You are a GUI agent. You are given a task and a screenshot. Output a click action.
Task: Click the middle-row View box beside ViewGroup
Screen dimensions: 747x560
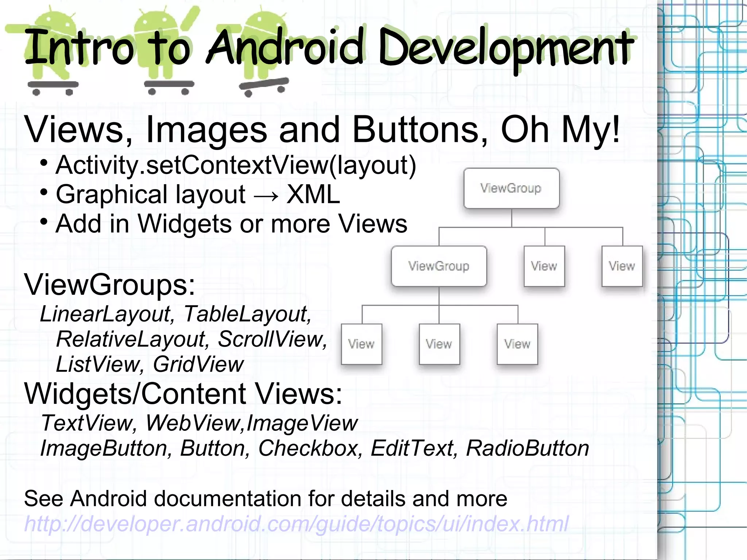(x=544, y=266)
